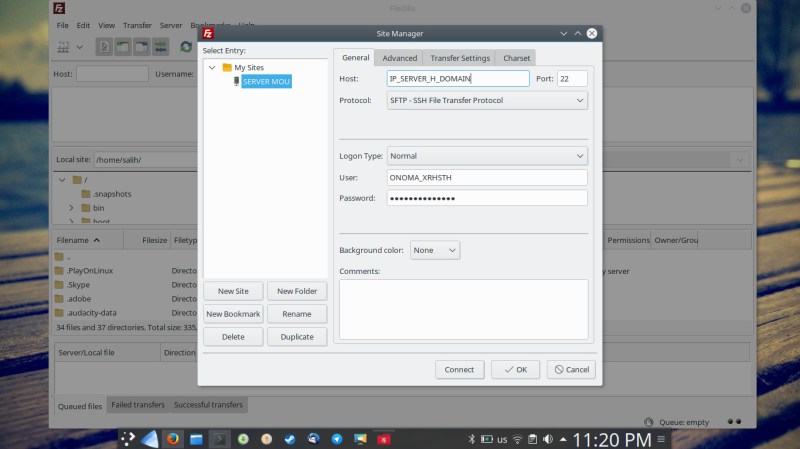
Task: Switch to the Successful transfers tab
Action: point(208,405)
